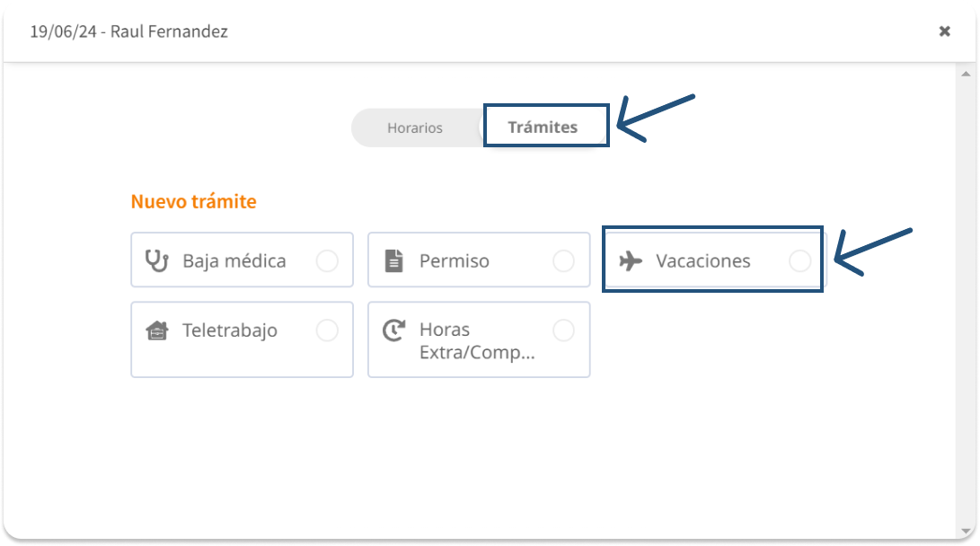Click the scrollbar down arrow

tap(965, 531)
